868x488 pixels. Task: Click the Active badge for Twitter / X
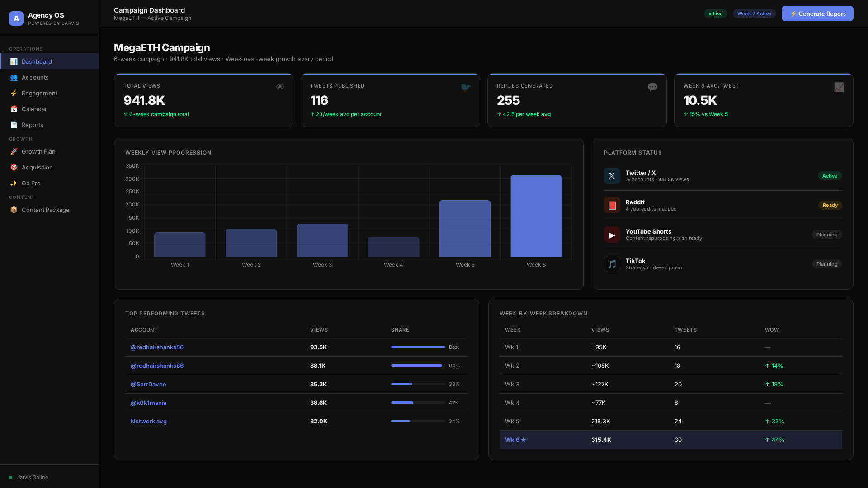click(x=830, y=176)
